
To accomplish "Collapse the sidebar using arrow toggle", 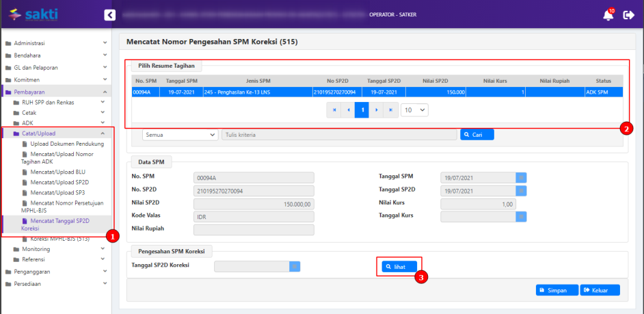I will pyautogui.click(x=109, y=15).
